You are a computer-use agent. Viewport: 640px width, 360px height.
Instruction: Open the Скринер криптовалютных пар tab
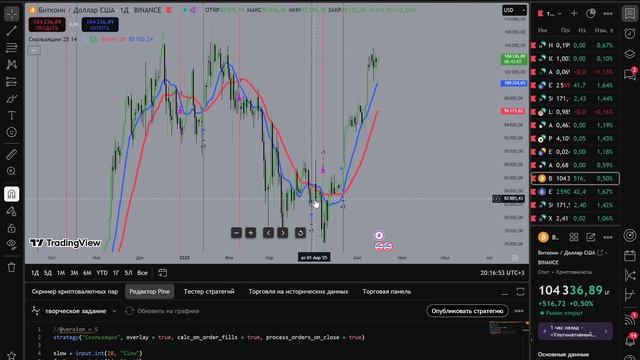click(75, 291)
